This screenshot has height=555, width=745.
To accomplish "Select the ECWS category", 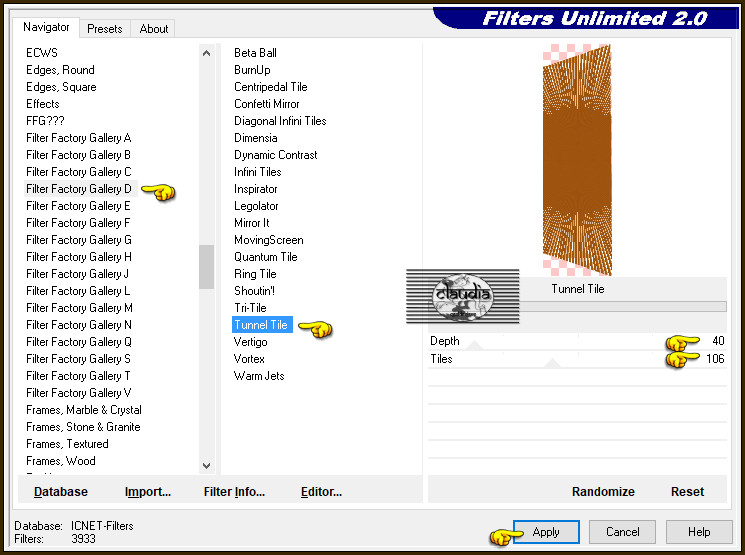I will 42,53.
